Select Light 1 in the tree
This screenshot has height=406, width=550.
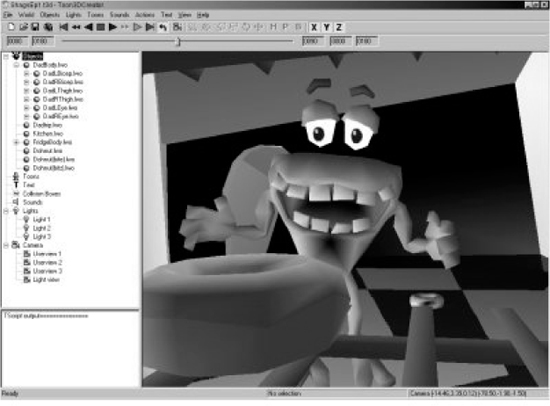(41, 220)
